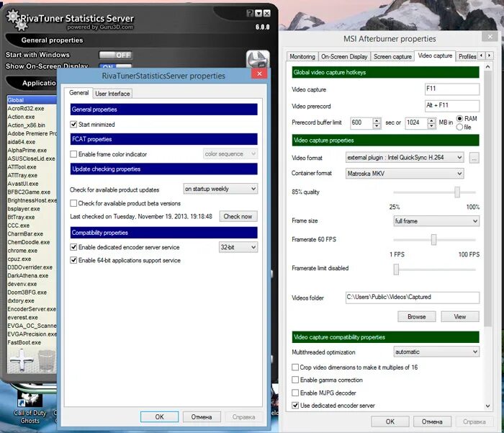Select General tab in RivaTuner properties

[x=78, y=93]
